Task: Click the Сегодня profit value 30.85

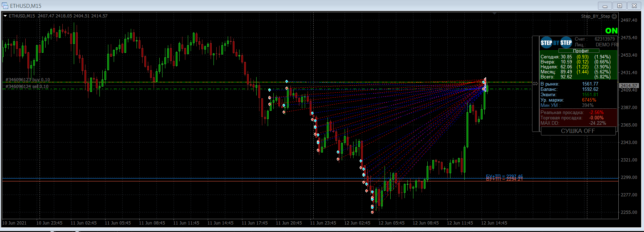Action: pos(566,57)
